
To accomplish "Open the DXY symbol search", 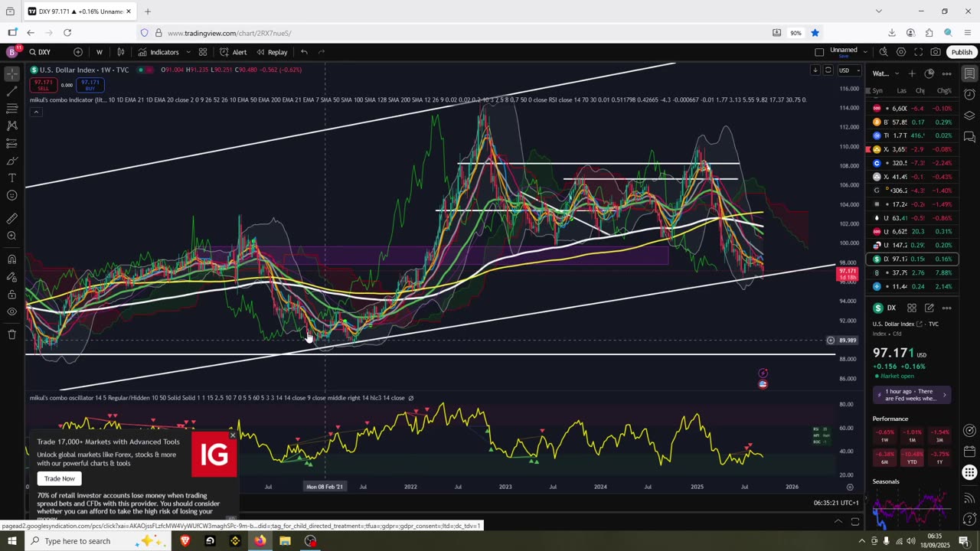I will (x=40, y=52).
